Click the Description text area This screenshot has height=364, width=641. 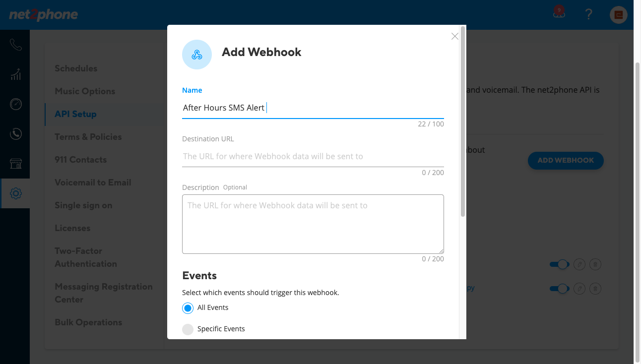pyautogui.click(x=313, y=224)
